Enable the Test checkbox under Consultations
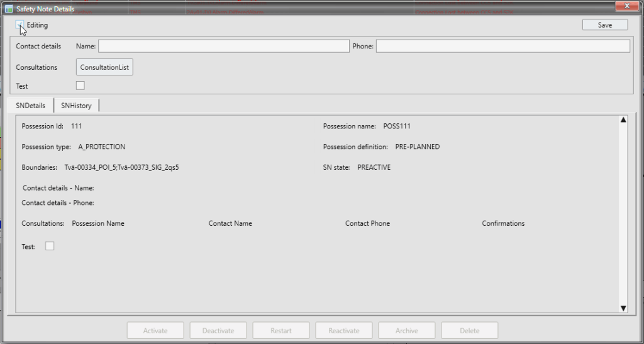The height and width of the screenshot is (344, 644). tap(80, 86)
